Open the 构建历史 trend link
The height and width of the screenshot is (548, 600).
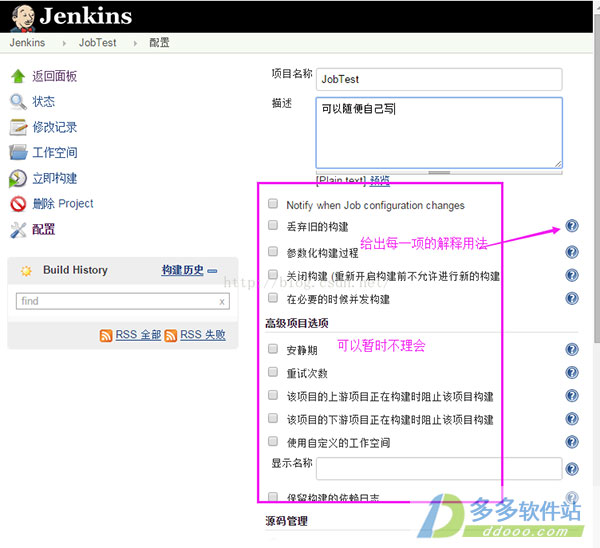coord(183,270)
